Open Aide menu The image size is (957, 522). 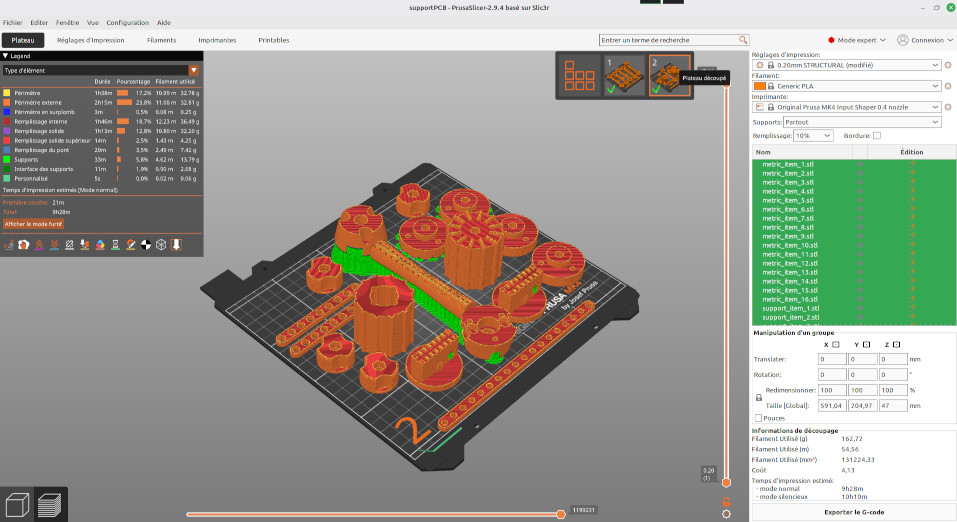click(x=164, y=23)
